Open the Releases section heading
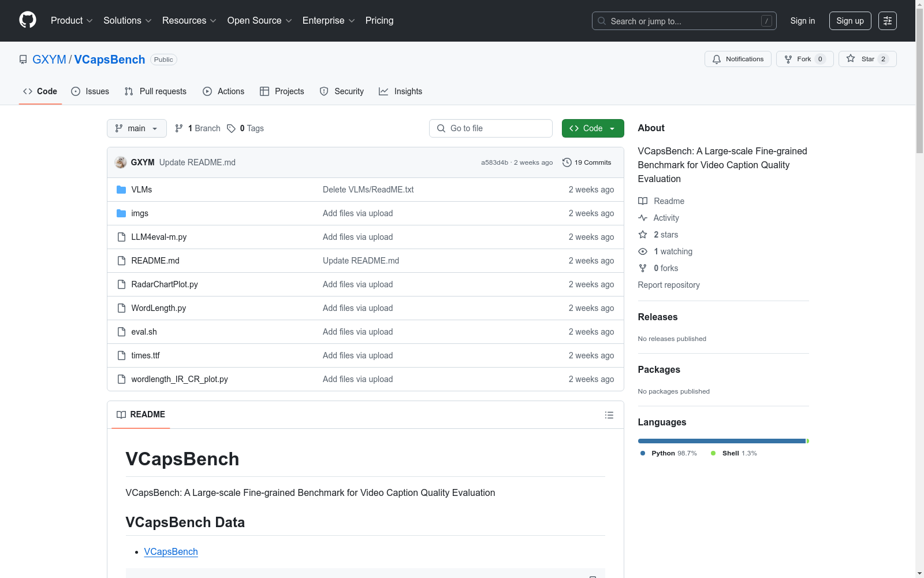924x578 pixels. coord(658,317)
